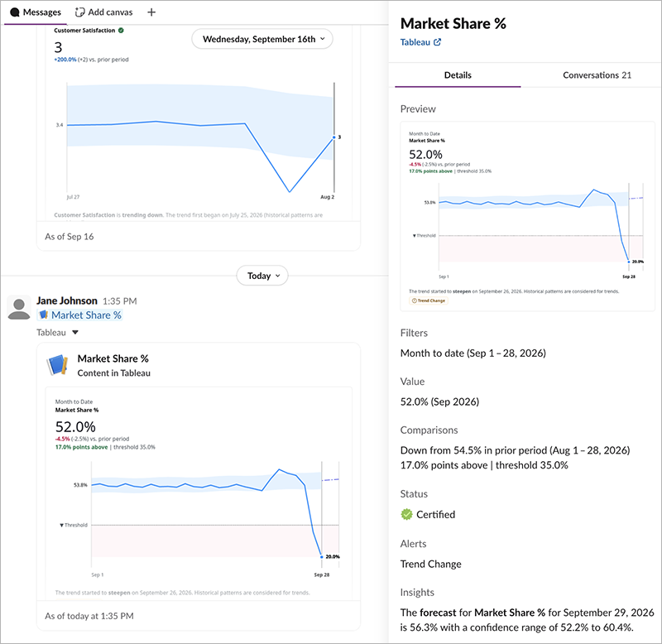This screenshot has height=644, width=662.
Task: Click the Trend Change badge in preview
Action: pyautogui.click(x=429, y=300)
